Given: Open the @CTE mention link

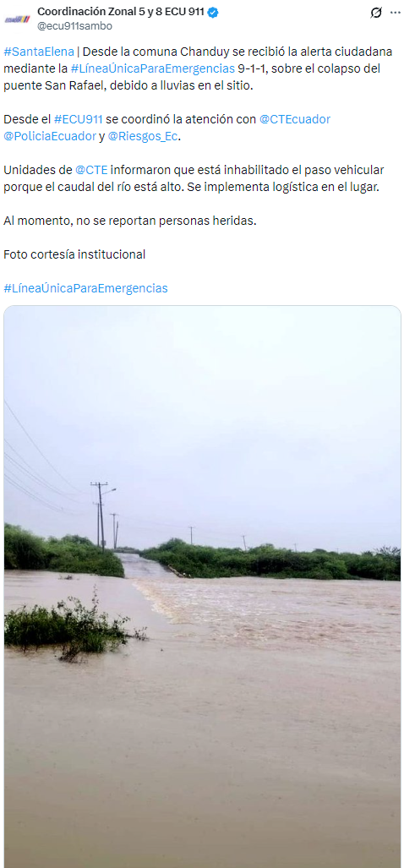Looking at the screenshot, I should (91, 170).
